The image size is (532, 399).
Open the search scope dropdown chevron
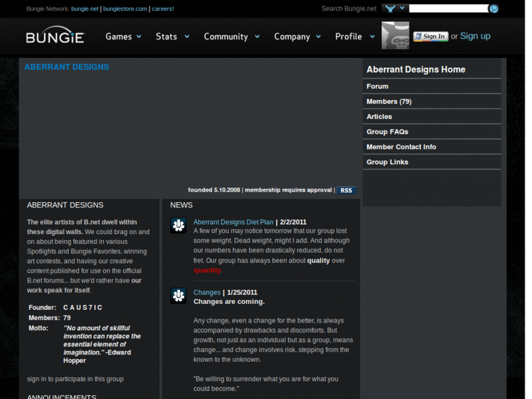coord(402,8)
